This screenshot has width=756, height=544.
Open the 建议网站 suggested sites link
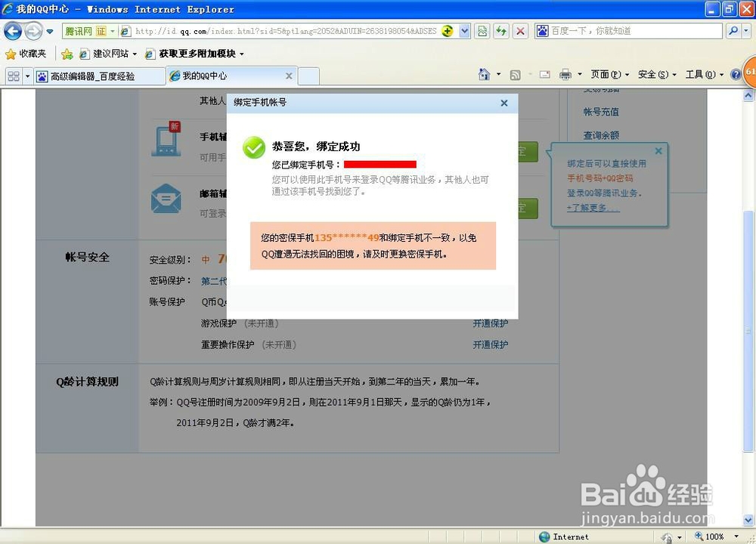pos(107,54)
